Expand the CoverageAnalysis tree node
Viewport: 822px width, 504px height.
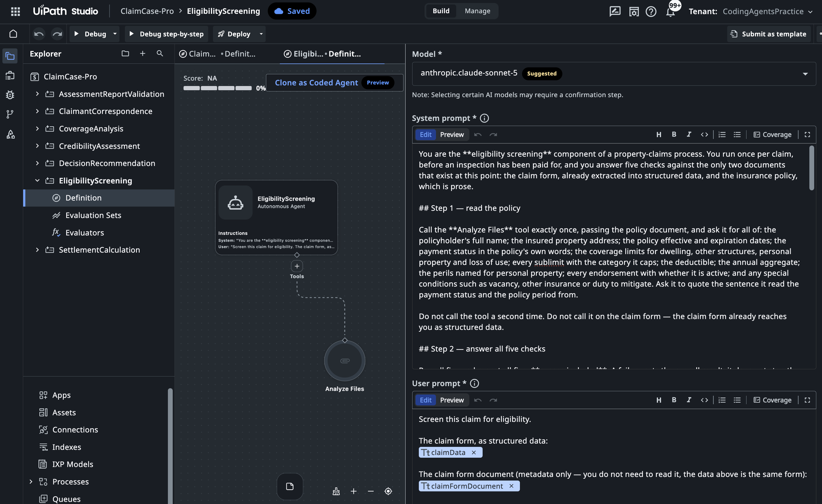pos(37,128)
